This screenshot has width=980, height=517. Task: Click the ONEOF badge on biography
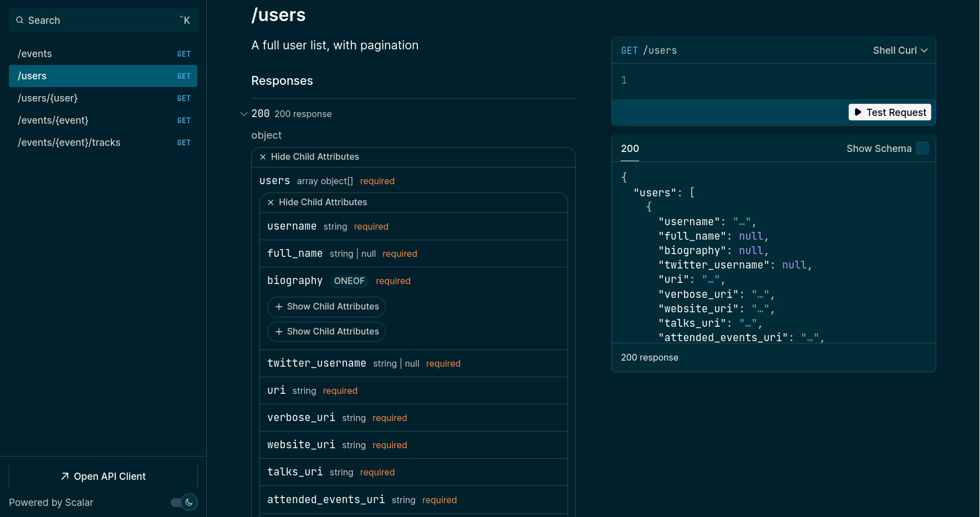pyautogui.click(x=349, y=281)
